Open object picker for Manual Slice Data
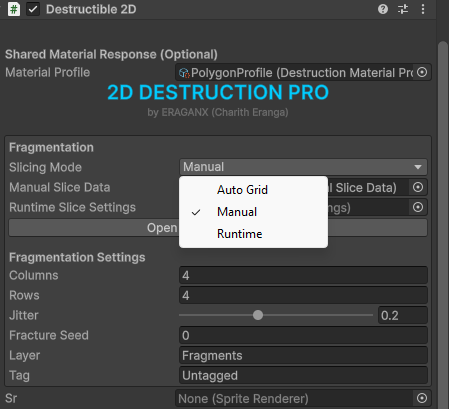Screen dimensions: 449x409 (418, 187)
